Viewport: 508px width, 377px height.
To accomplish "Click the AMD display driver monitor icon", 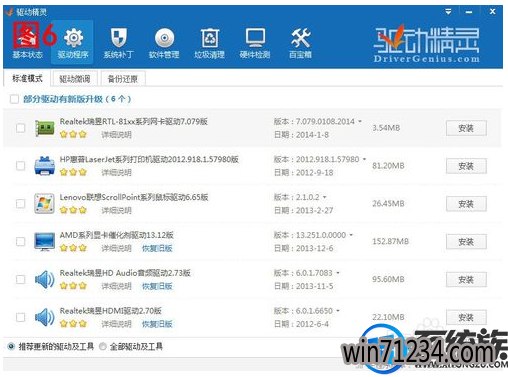I will tap(44, 241).
